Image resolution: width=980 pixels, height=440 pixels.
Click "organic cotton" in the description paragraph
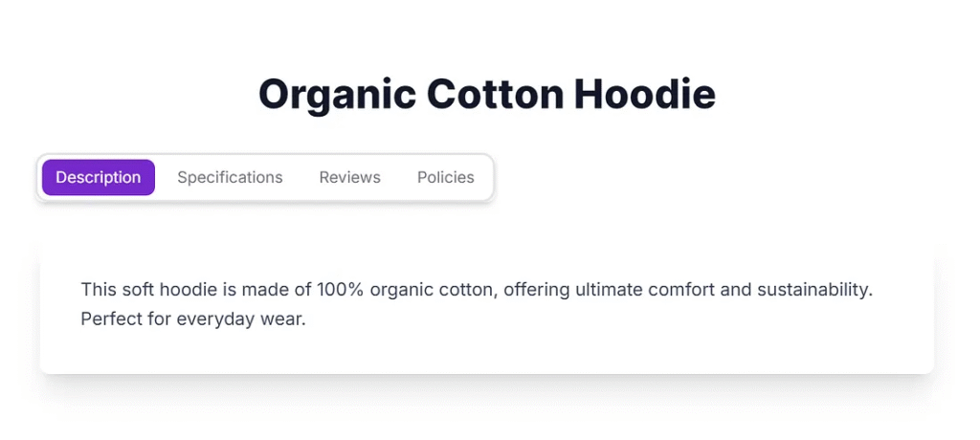433,290
